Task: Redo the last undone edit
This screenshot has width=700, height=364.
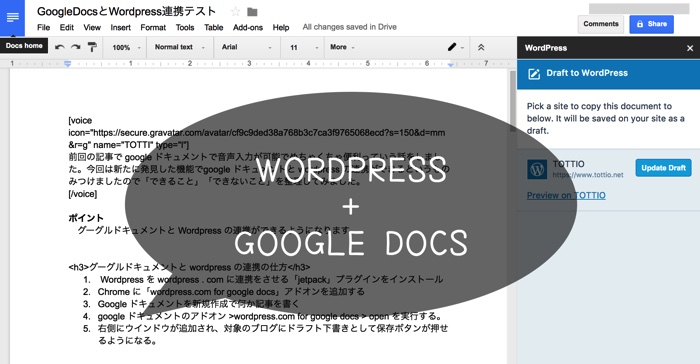Action: point(75,47)
